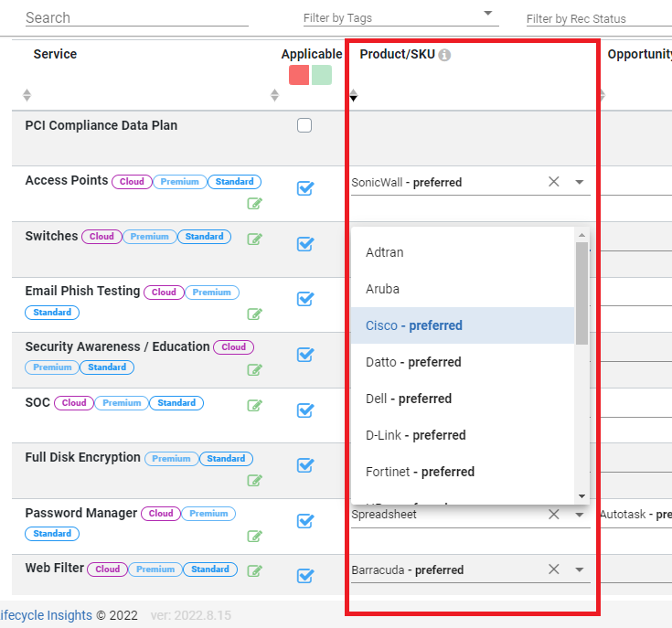Uncheck Web Filter applicable checkbox

click(x=305, y=575)
